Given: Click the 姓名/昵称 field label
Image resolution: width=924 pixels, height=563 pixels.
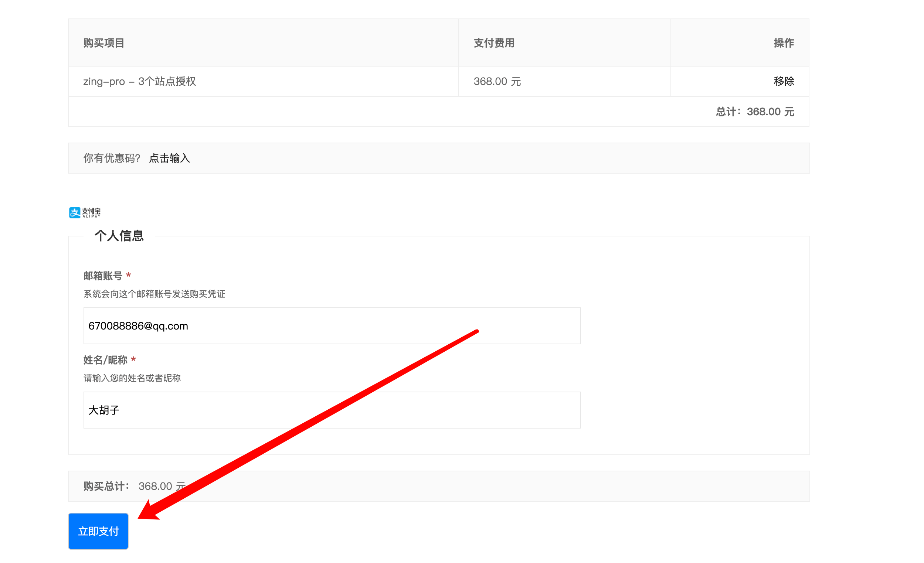Looking at the screenshot, I should [x=105, y=360].
